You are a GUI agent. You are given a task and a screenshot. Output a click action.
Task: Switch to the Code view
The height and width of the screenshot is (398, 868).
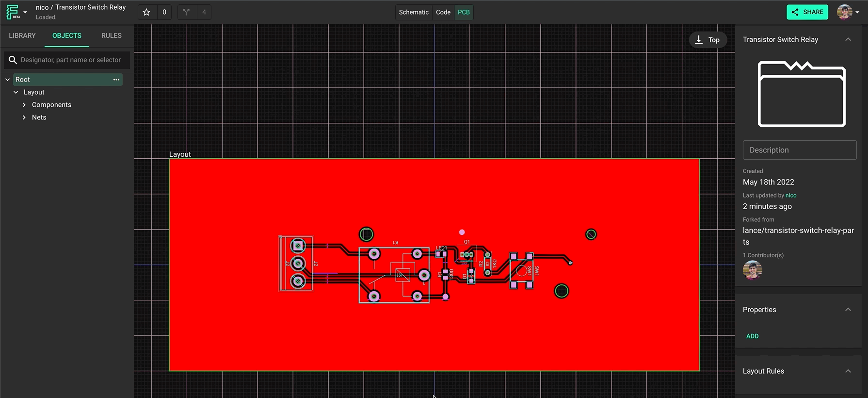pyautogui.click(x=443, y=12)
